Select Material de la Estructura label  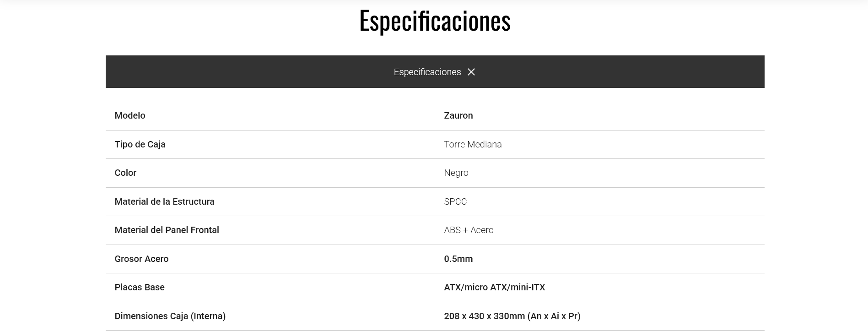coord(164,201)
